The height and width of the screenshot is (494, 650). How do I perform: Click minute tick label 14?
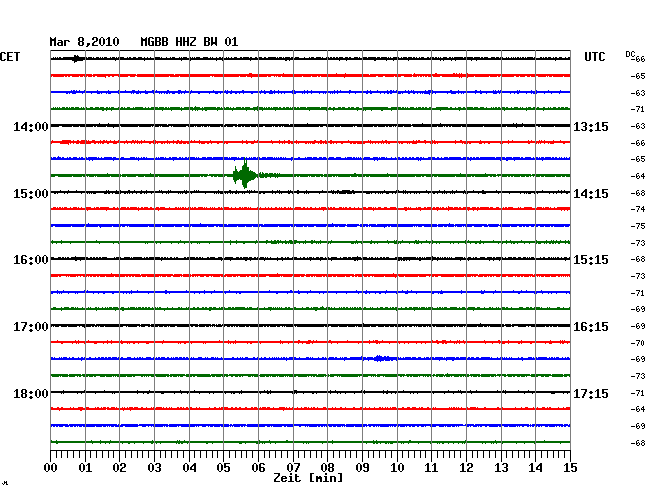(x=535, y=468)
